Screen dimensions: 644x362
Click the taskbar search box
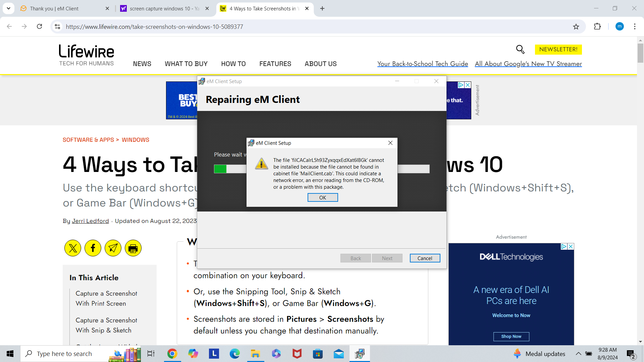pos(80,354)
